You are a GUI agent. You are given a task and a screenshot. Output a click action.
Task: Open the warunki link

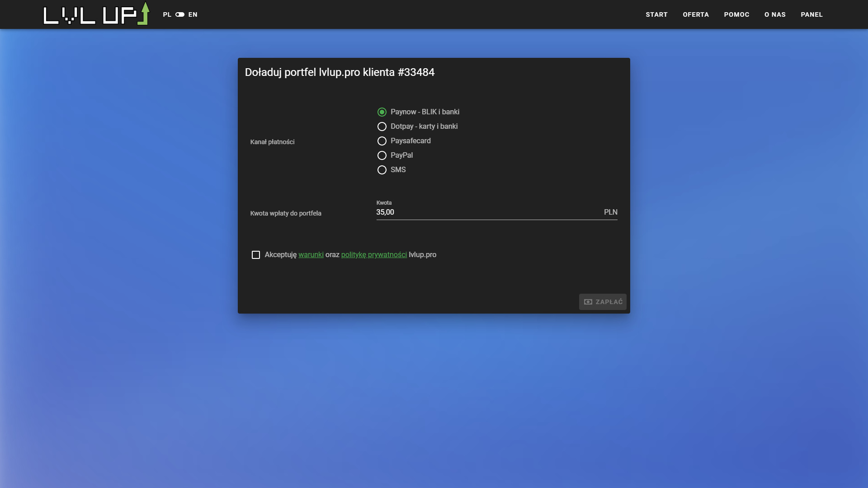pyautogui.click(x=311, y=255)
